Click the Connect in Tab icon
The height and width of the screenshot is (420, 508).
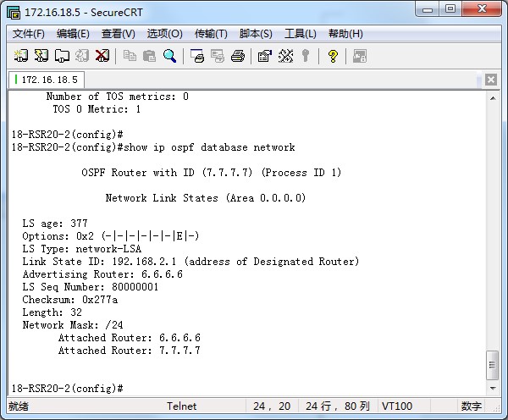coord(62,57)
